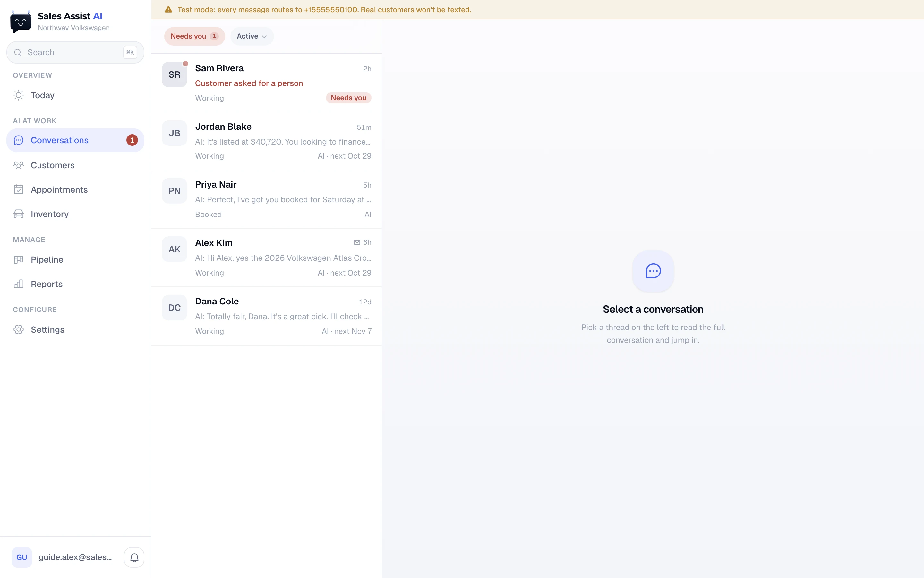Click the Sales Assist AI robot logo
The width and height of the screenshot is (924, 578).
pyautogui.click(x=21, y=22)
